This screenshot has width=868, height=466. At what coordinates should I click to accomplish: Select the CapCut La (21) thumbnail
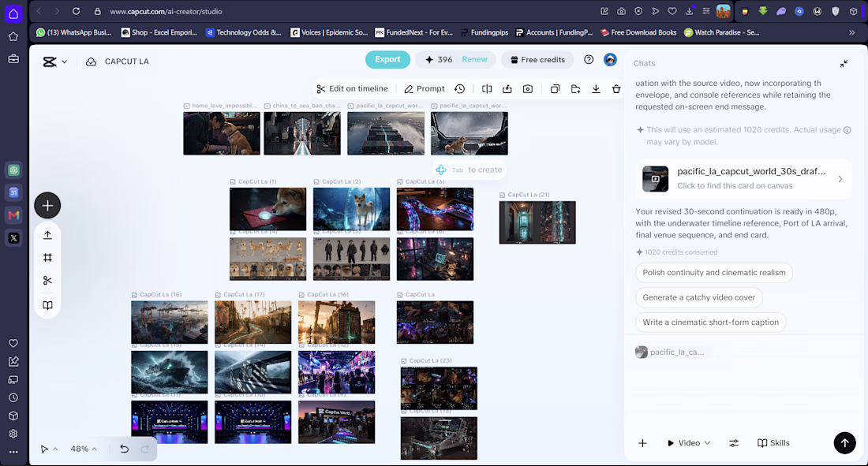pos(537,222)
